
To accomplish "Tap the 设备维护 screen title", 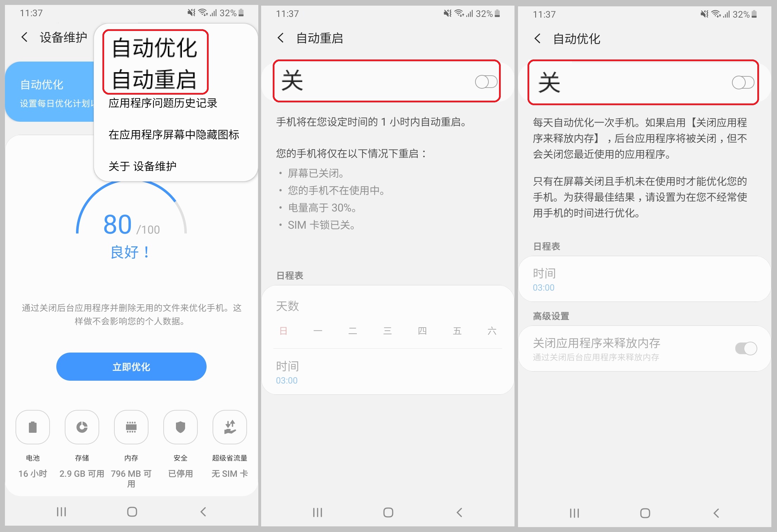I will point(63,37).
